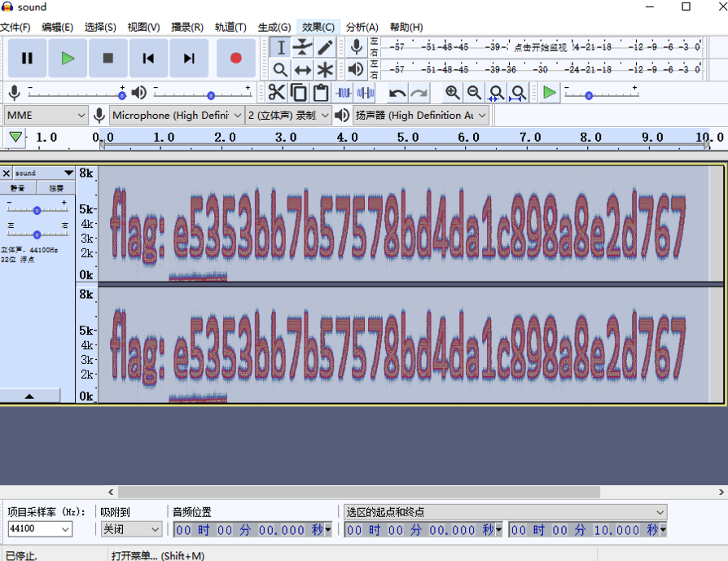Click the recording meter microphone icon
Image resolution: width=728 pixels, height=561 pixels.
(x=357, y=47)
